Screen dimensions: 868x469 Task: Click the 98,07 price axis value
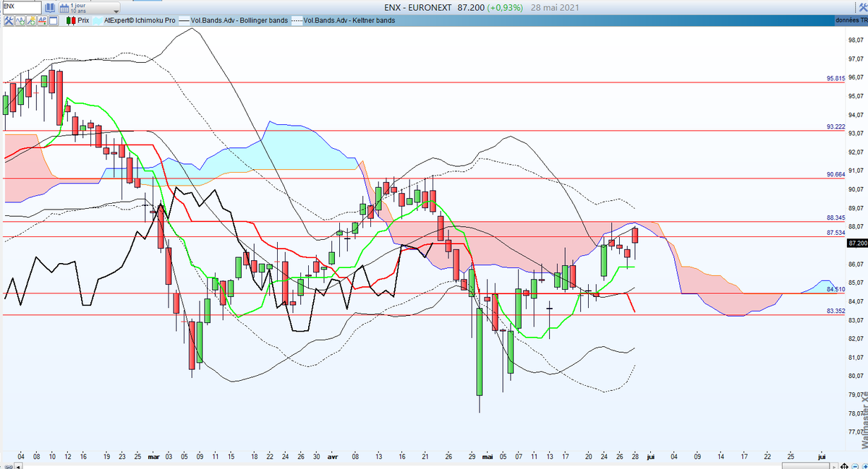[856, 40]
